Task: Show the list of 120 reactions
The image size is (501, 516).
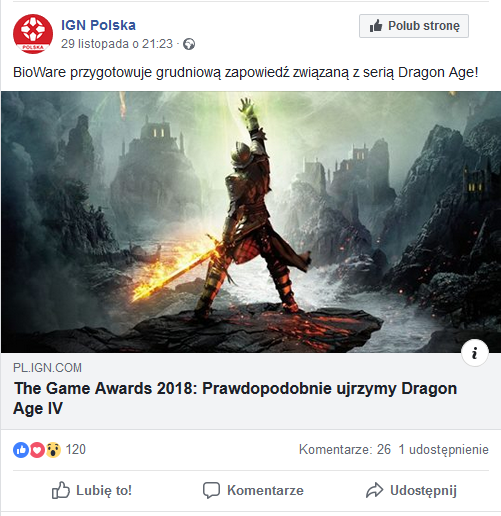Action: pos(76,449)
